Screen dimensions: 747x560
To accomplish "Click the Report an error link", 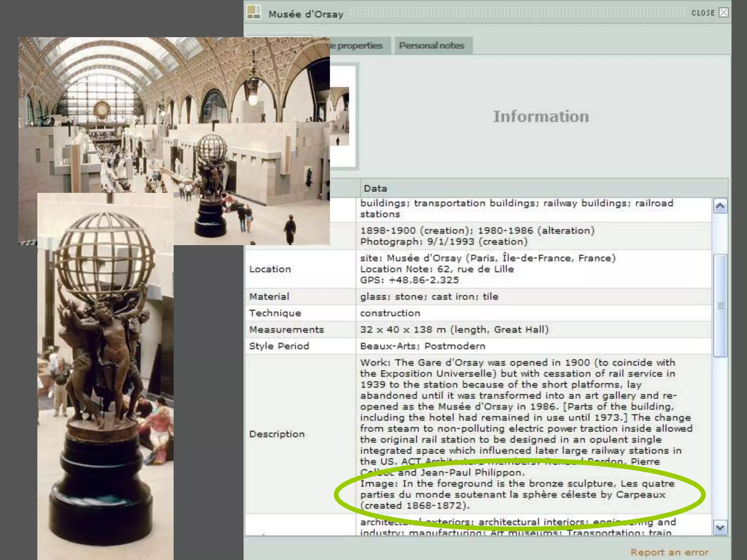I will tap(670, 552).
